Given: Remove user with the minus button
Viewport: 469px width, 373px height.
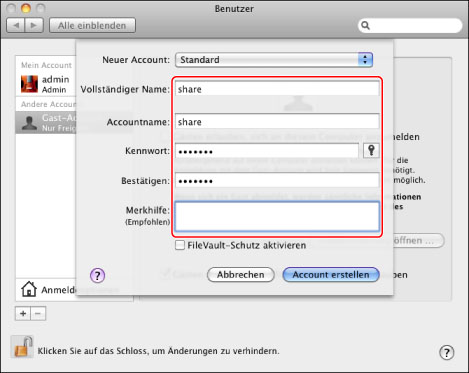Looking at the screenshot, I should 38,314.
